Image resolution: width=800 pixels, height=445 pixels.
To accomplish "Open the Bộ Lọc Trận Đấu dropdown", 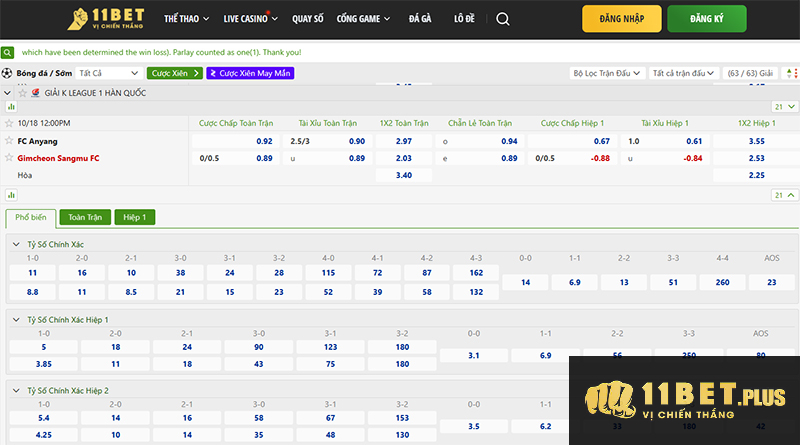I will tap(607, 73).
